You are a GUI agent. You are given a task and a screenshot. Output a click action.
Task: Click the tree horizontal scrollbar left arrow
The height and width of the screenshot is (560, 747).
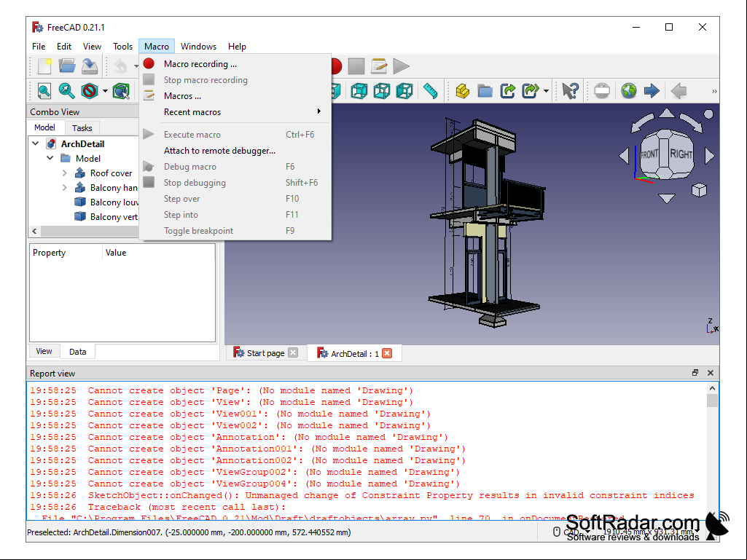point(34,231)
